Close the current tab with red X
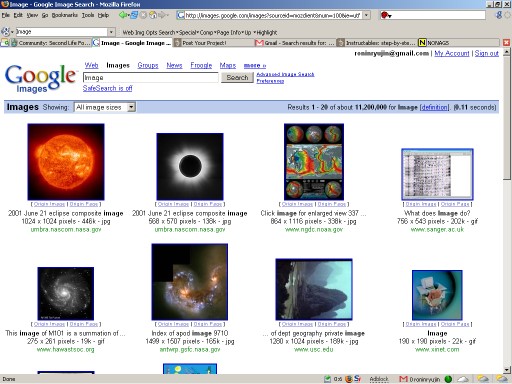This screenshot has width=512, height=384. pyautogui.click(x=506, y=42)
